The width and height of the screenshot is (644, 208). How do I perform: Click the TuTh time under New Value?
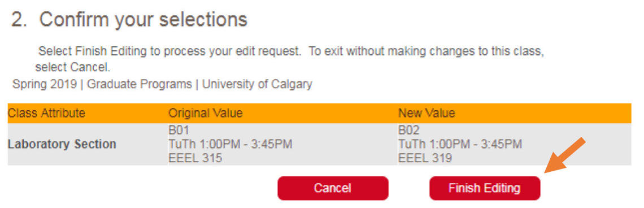click(x=460, y=144)
